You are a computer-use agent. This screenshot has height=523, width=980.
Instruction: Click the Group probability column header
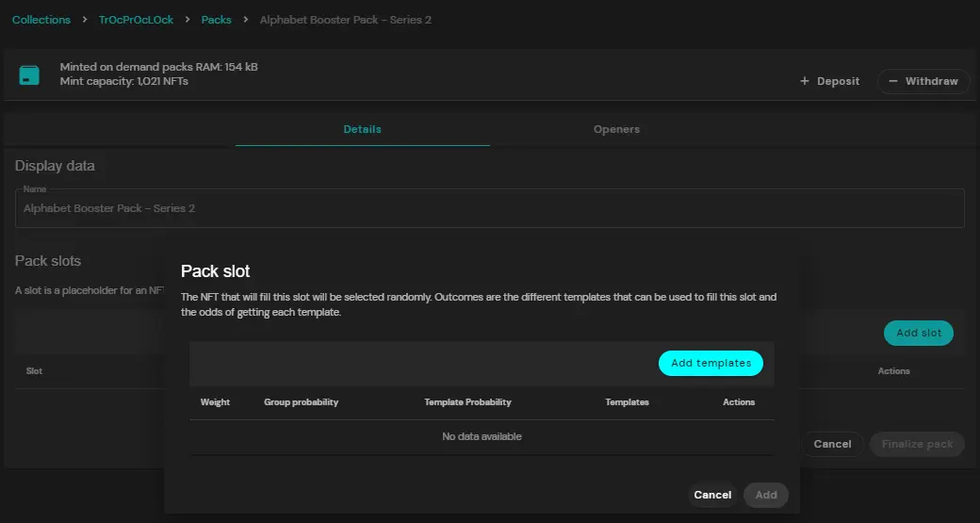pyautogui.click(x=302, y=401)
